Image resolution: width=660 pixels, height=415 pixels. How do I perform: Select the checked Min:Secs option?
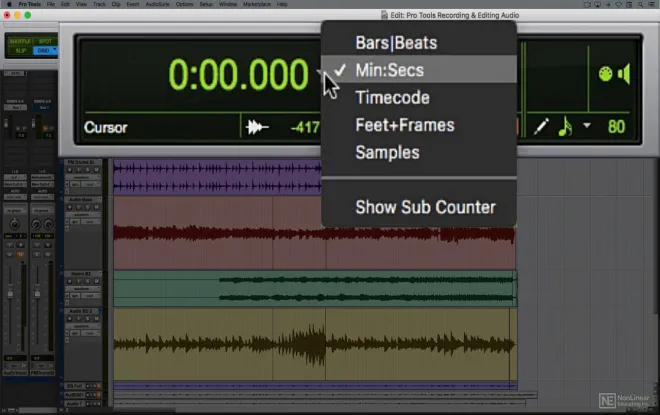pyautogui.click(x=419, y=70)
